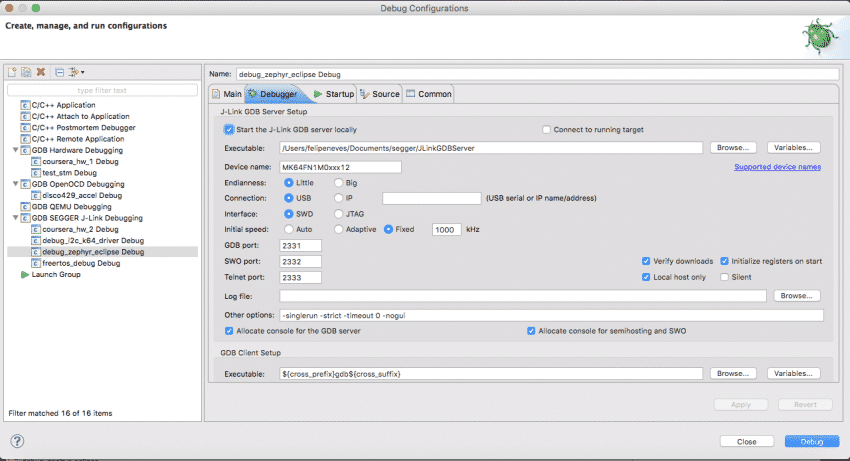This screenshot has width=850, height=461.
Task: Click the C/C++ Remote Application icon
Action: [x=25, y=139]
